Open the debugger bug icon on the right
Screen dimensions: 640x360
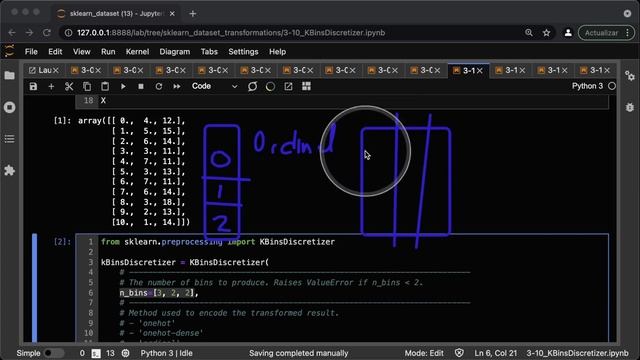pyautogui.click(x=630, y=107)
